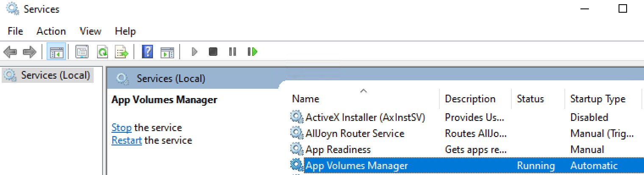Click the Manual startup type of App Readiness

(x=587, y=149)
